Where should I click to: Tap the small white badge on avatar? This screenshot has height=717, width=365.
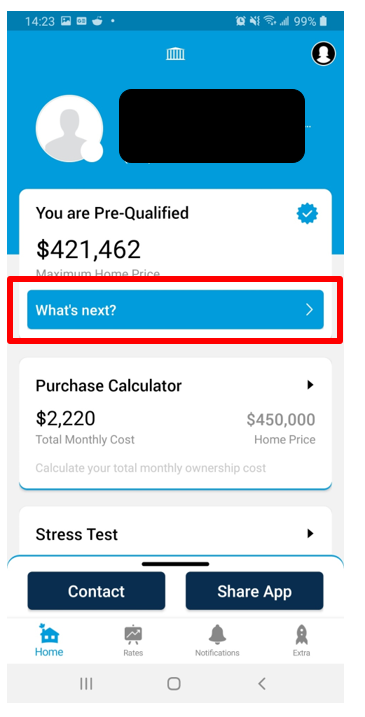[x=92, y=151]
